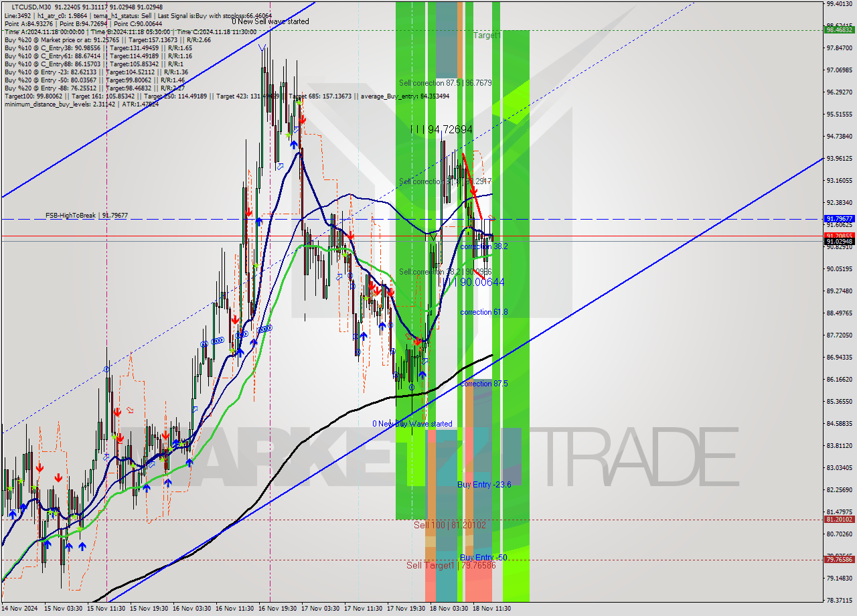Click the 99.40130 price axis value

tap(840, 3)
